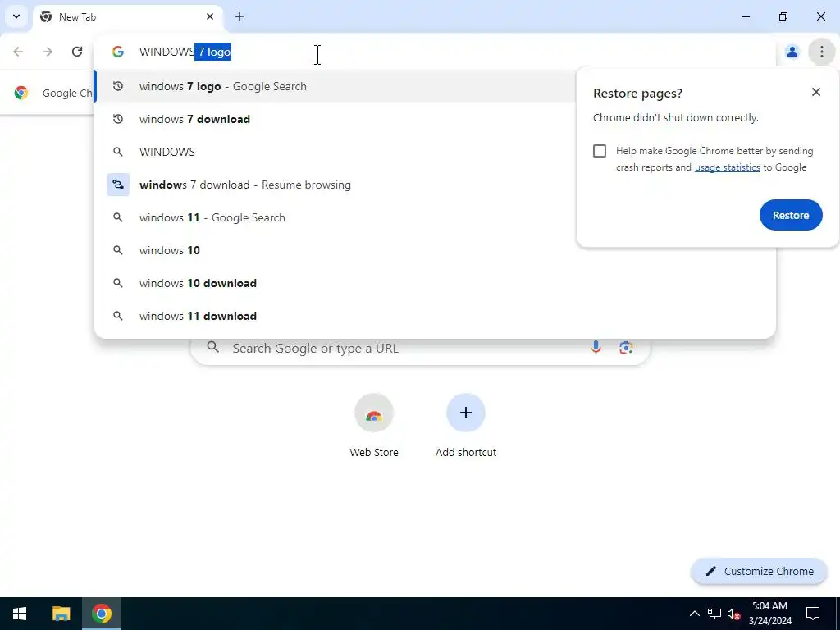Open the Web Store shortcut
This screenshot has height=630, width=840.
(374, 426)
